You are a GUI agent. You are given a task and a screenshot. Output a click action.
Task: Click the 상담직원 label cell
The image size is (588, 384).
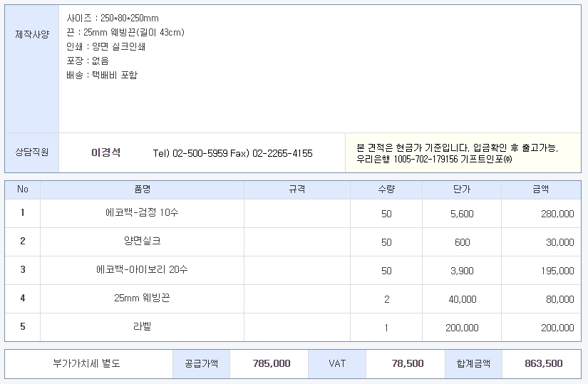point(32,152)
